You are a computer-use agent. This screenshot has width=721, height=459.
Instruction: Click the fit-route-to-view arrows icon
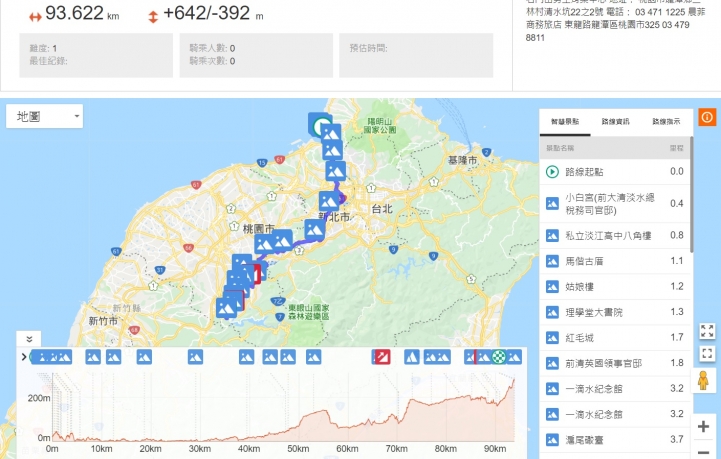[x=707, y=331]
